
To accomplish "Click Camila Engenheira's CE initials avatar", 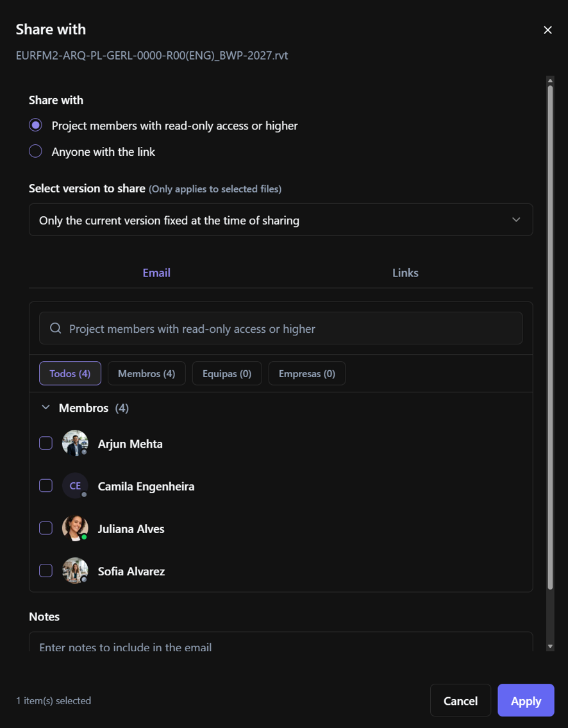I will (75, 486).
